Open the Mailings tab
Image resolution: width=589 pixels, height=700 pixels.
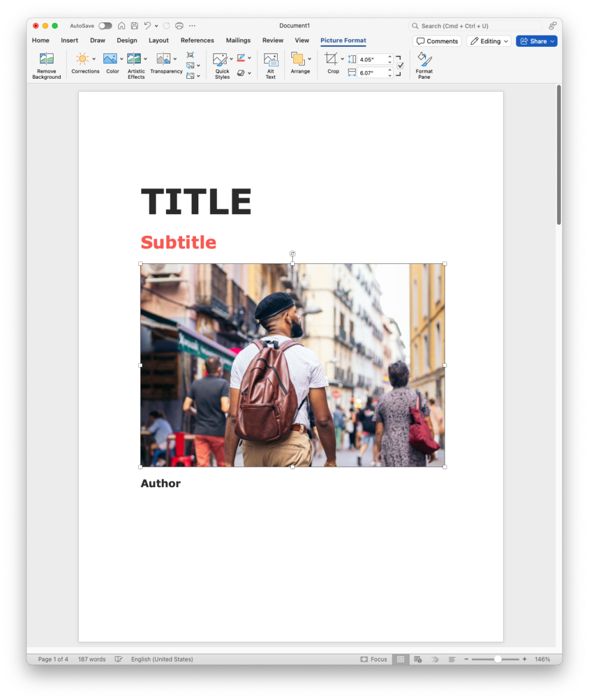click(238, 40)
